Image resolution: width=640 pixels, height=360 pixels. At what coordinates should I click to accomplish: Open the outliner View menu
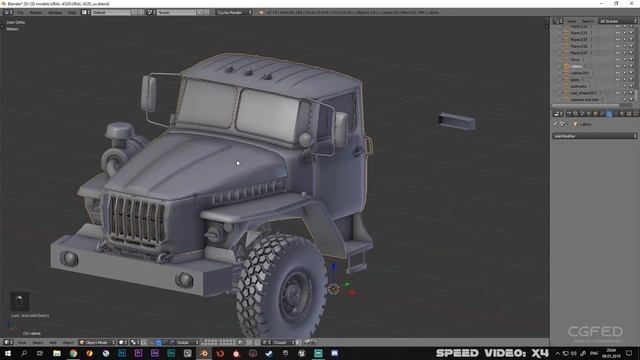click(x=571, y=21)
